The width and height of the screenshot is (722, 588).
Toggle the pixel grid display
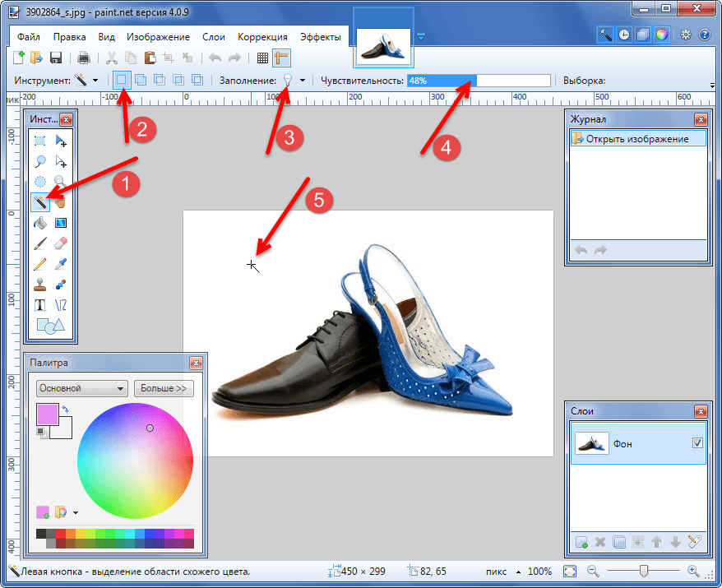[262, 58]
